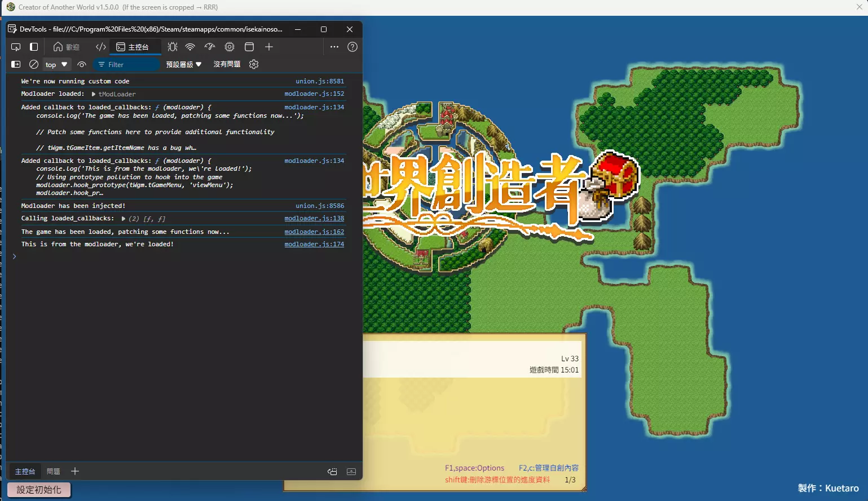Screen dimensions: 868x501
Task: Activate the inspect element picker in DevTools
Action: [16, 47]
